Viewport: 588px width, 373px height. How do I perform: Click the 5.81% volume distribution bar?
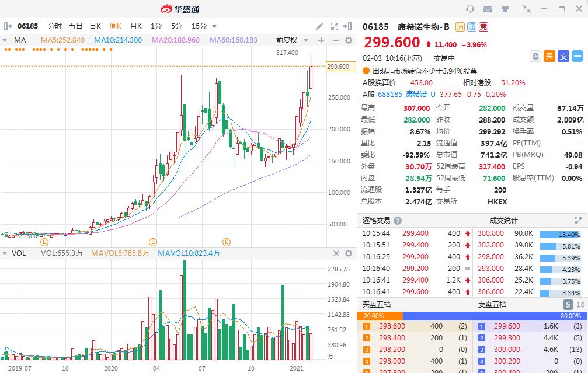pos(560,246)
